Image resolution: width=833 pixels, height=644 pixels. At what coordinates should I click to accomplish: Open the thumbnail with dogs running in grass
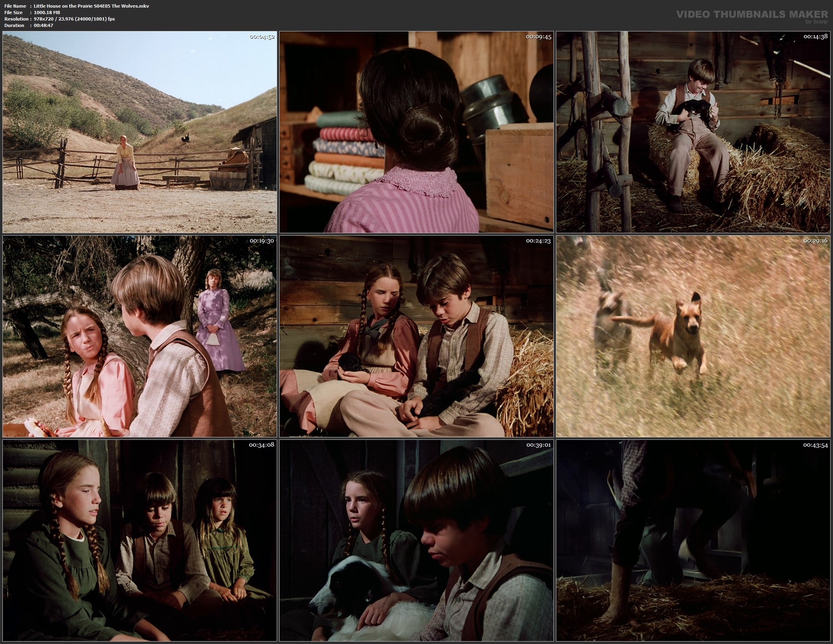pyautogui.click(x=693, y=336)
